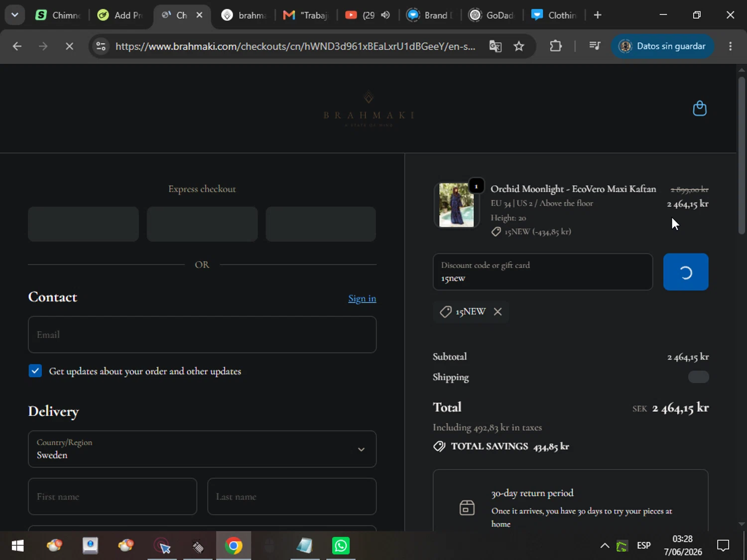
Task: Click the TOTAL SAVINGS 434,85 kr text
Action: point(509,446)
